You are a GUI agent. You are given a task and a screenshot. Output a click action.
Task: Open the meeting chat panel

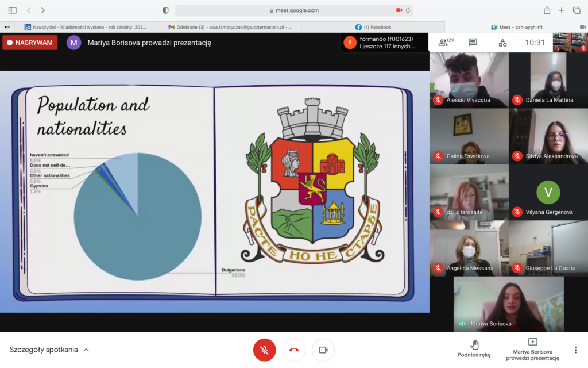click(473, 43)
